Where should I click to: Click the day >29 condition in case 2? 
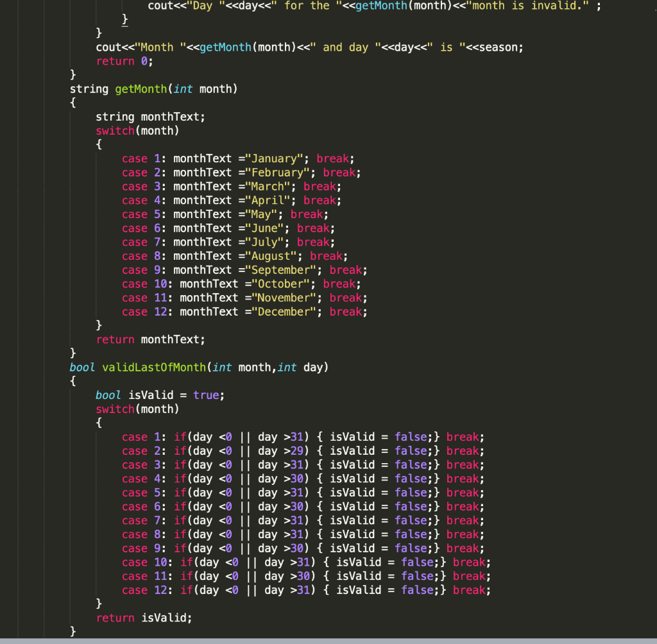click(280, 450)
